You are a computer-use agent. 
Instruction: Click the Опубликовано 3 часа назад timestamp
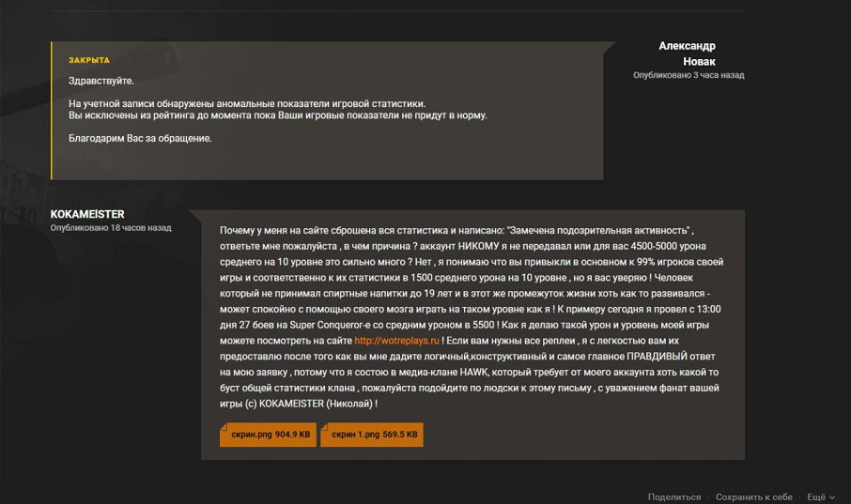[689, 75]
